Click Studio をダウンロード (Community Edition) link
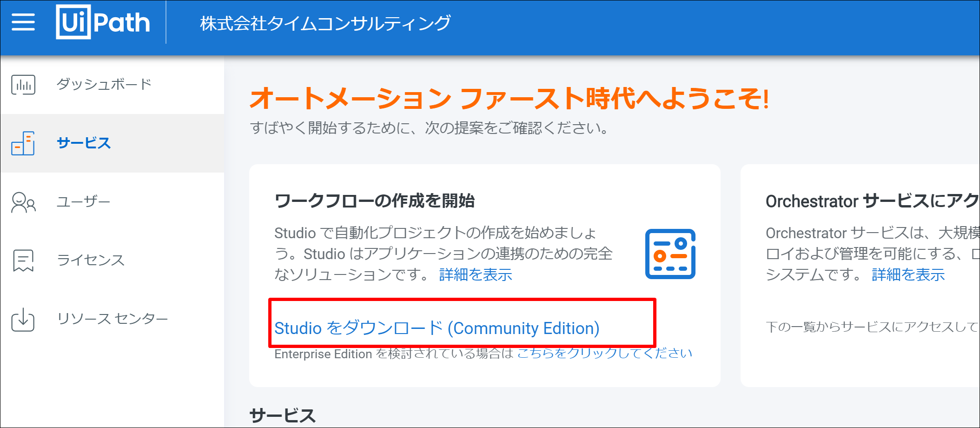Viewport: 980px width, 428px height. click(437, 328)
